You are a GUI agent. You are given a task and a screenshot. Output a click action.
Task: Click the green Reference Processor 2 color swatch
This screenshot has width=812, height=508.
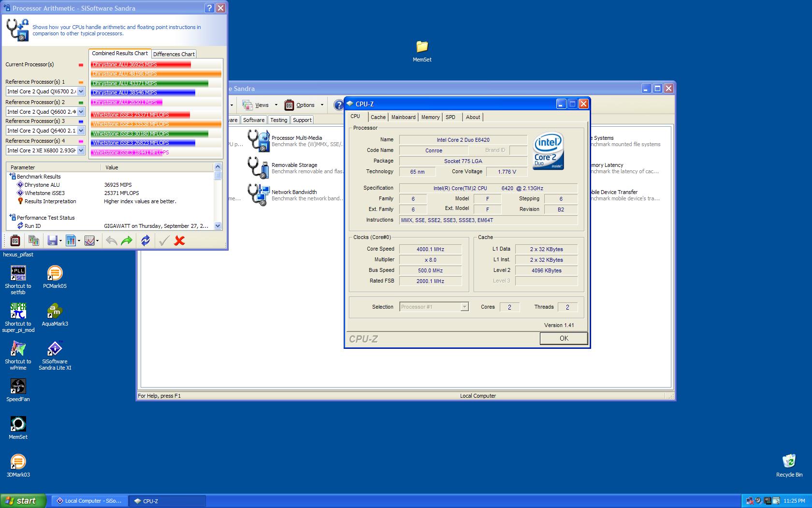81,103
